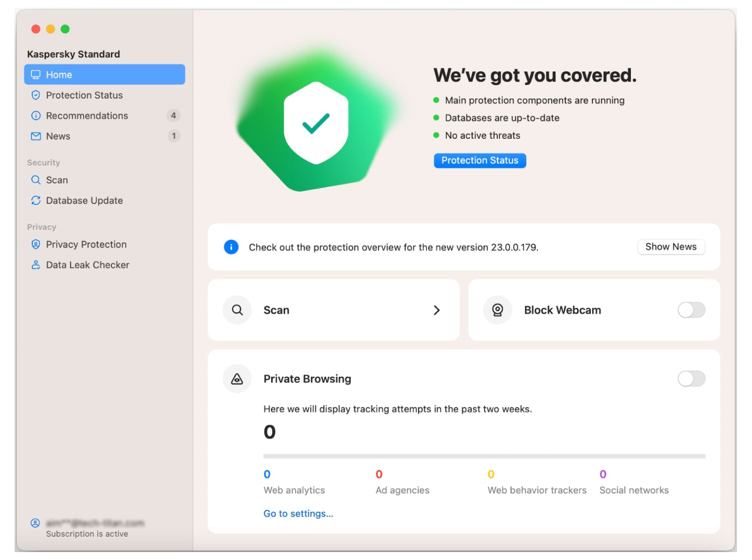Click the blue info icon in news banner
This screenshot has height=560, width=752.
231,247
